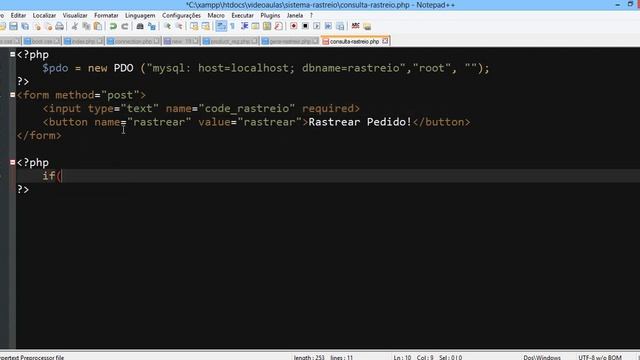
Task: Click the Zoom Out toolbar icon
Action: (x=179, y=27)
